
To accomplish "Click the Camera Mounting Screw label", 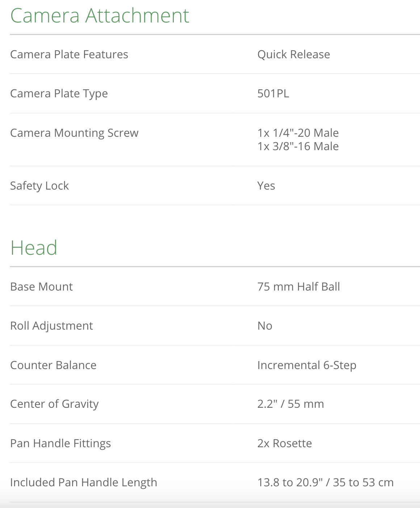I will (74, 133).
